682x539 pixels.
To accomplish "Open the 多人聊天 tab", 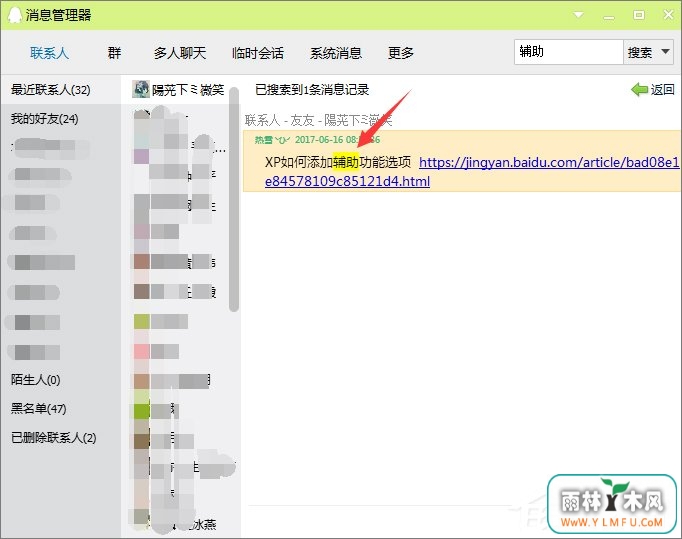I will 180,54.
